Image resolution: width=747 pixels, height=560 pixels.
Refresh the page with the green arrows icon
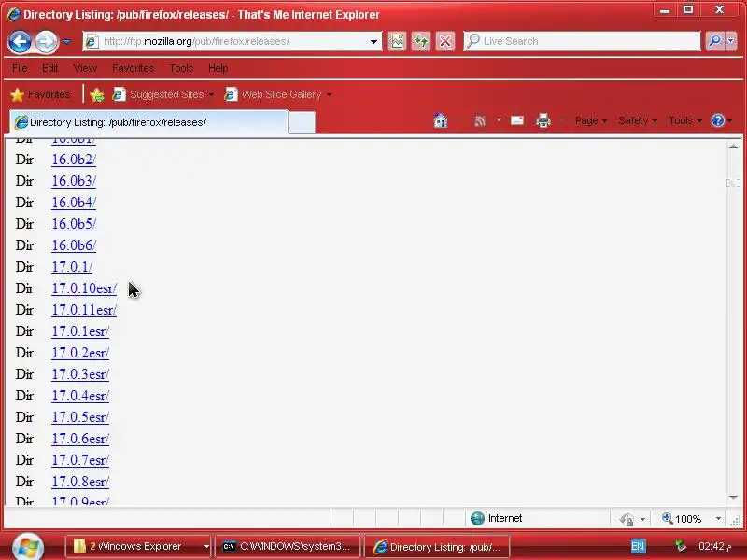(421, 41)
